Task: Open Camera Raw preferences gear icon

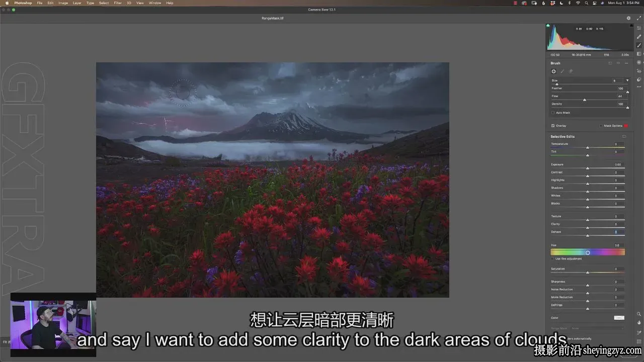Action: coord(628,18)
